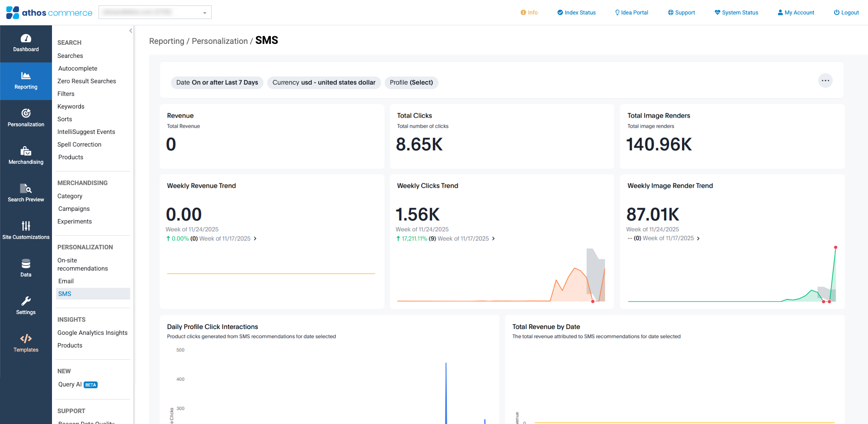Open Query AI beta feature
This screenshot has width=868, height=424.
pos(70,384)
